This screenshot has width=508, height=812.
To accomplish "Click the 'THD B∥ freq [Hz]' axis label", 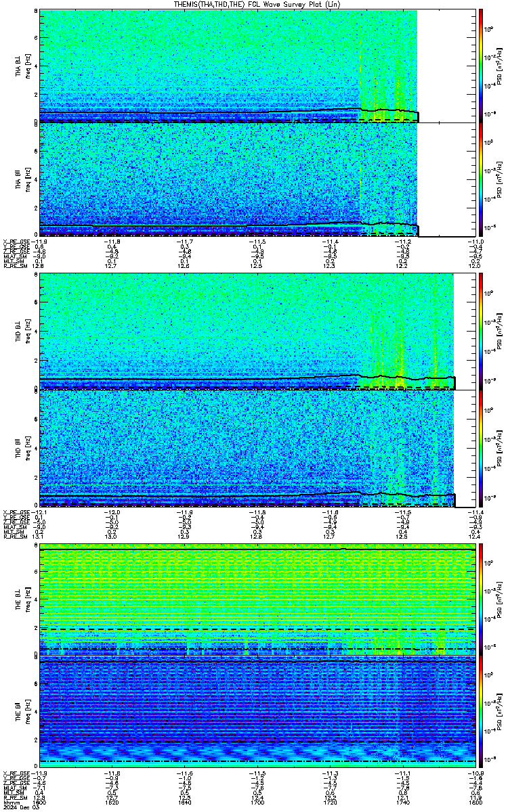I will 22,449.
